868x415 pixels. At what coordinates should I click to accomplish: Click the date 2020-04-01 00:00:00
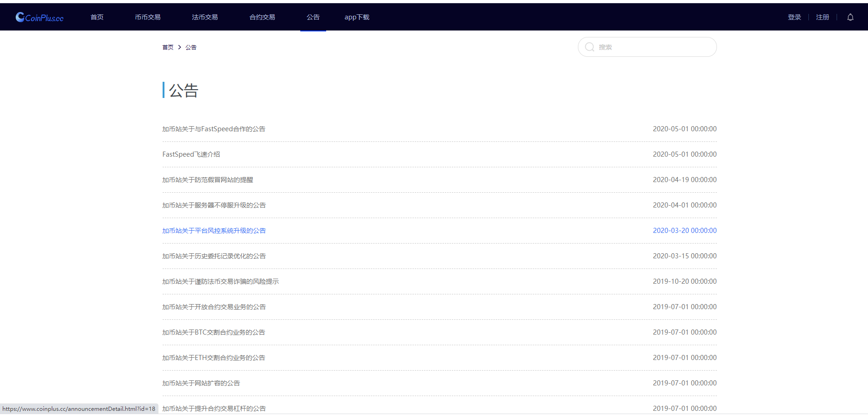click(x=685, y=205)
